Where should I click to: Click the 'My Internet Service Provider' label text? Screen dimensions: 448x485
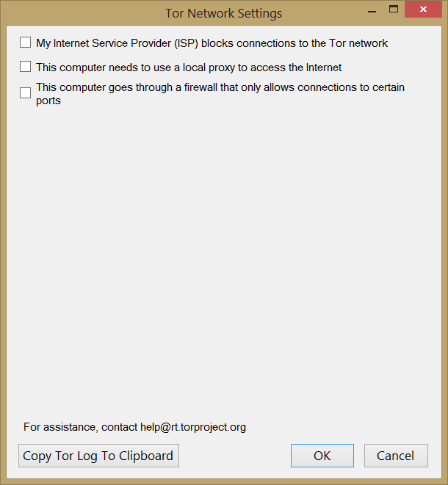pos(104,43)
